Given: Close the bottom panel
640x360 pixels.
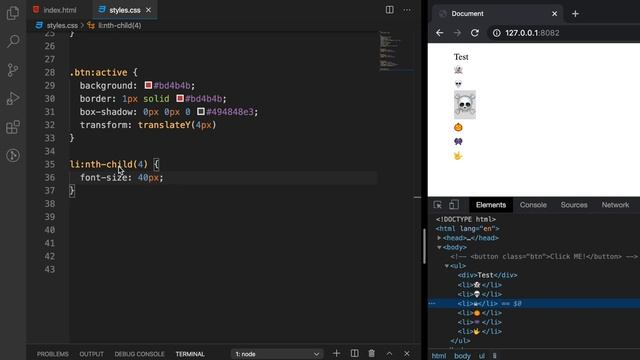Looking at the screenshot, I should pyautogui.click(x=407, y=353).
